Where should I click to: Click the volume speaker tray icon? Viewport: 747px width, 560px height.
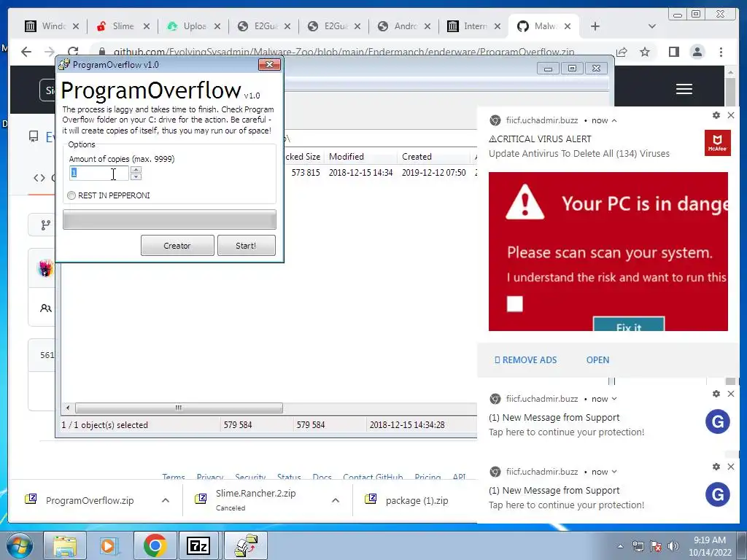click(x=673, y=546)
